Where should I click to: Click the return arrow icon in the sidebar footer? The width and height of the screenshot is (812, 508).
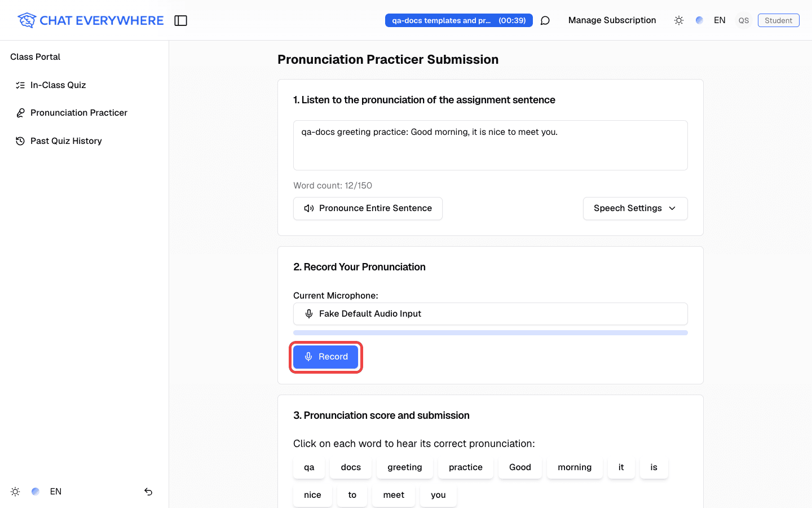click(148, 492)
